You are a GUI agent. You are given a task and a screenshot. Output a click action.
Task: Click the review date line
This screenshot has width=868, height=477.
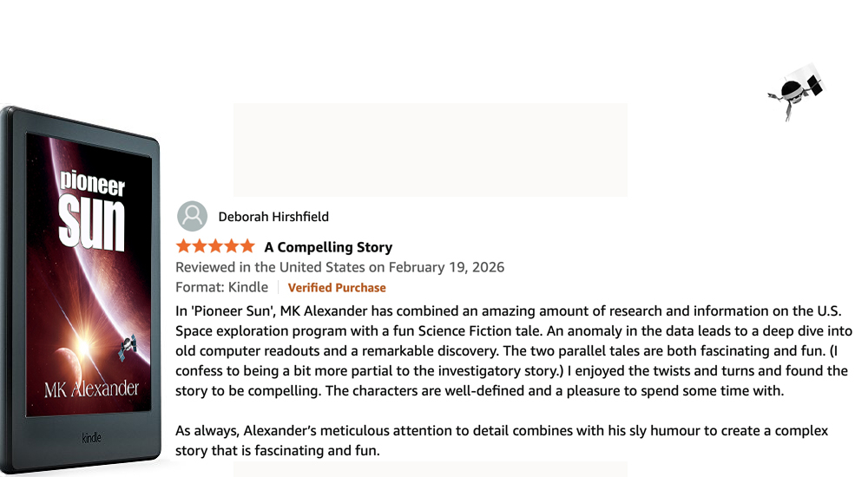pos(339,267)
